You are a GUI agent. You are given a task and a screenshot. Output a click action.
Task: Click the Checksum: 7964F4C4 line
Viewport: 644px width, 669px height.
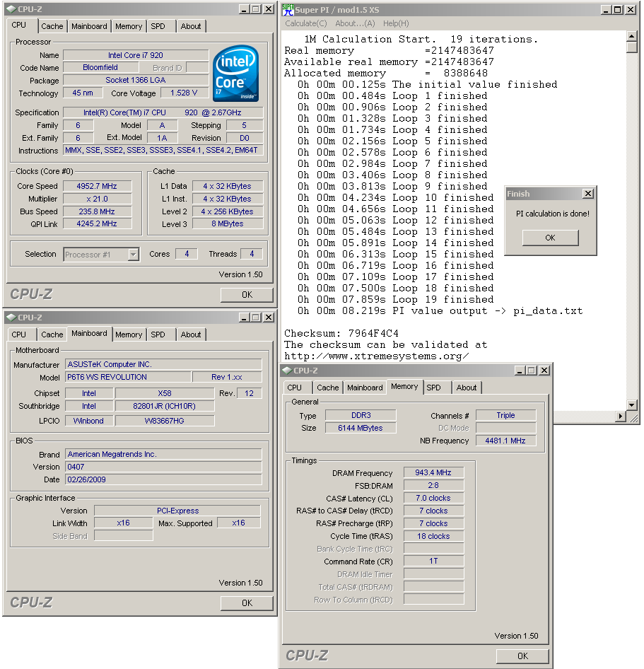[x=341, y=333]
